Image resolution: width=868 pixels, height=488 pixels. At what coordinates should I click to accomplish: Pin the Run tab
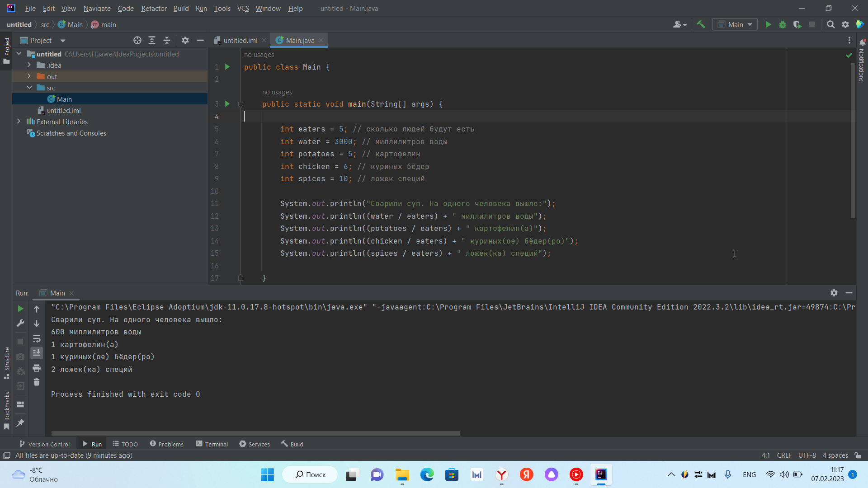[x=20, y=423]
